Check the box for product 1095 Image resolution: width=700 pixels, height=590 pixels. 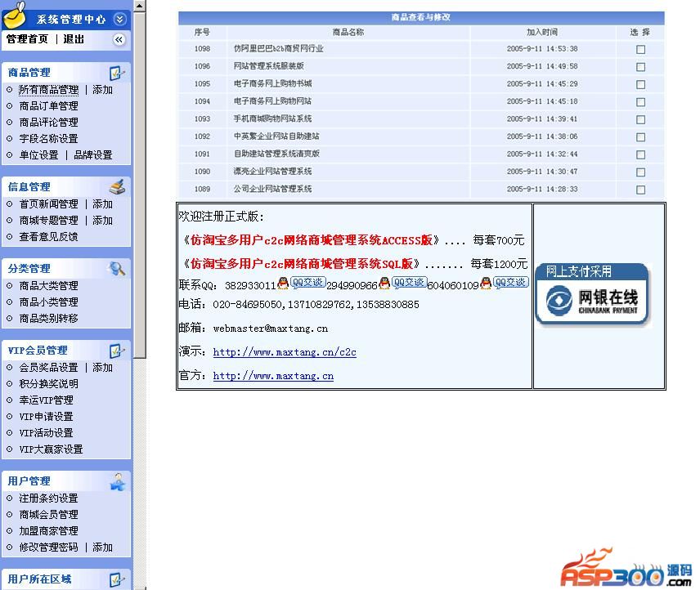point(640,84)
